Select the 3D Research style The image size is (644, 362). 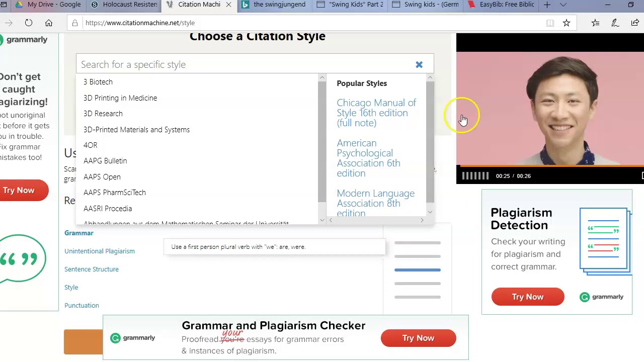tap(103, 114)
